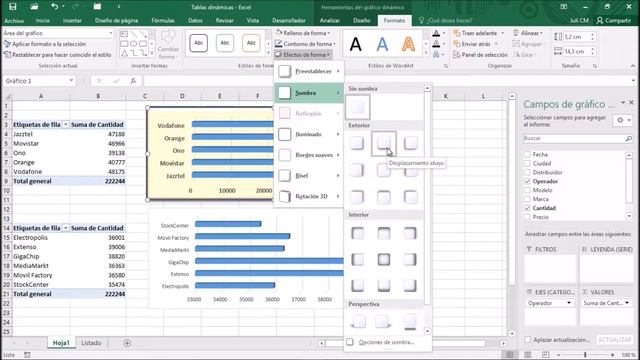Open the Bordes suaves submenu
The image size is (640, 360).
pos(309,155)
